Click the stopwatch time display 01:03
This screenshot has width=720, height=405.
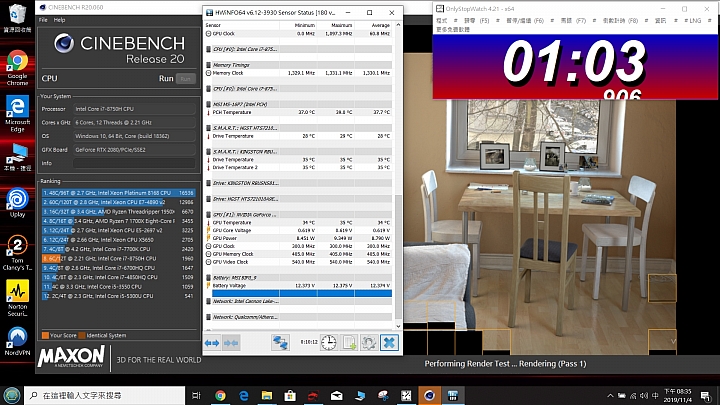(x=574, y=61)
